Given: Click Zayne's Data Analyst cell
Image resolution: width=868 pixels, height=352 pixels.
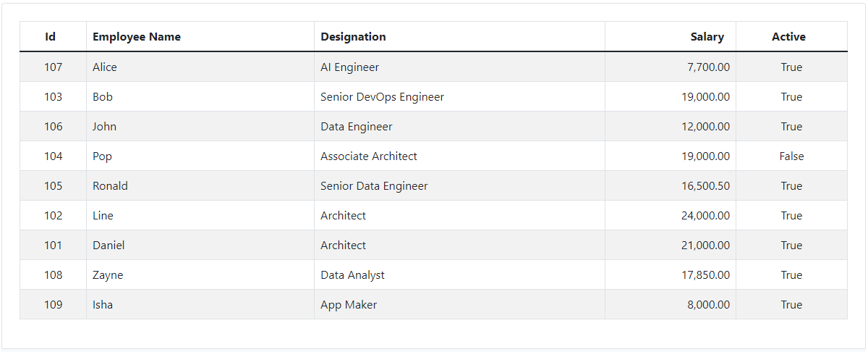Looking at the screenshot, I should click(352, 275).
